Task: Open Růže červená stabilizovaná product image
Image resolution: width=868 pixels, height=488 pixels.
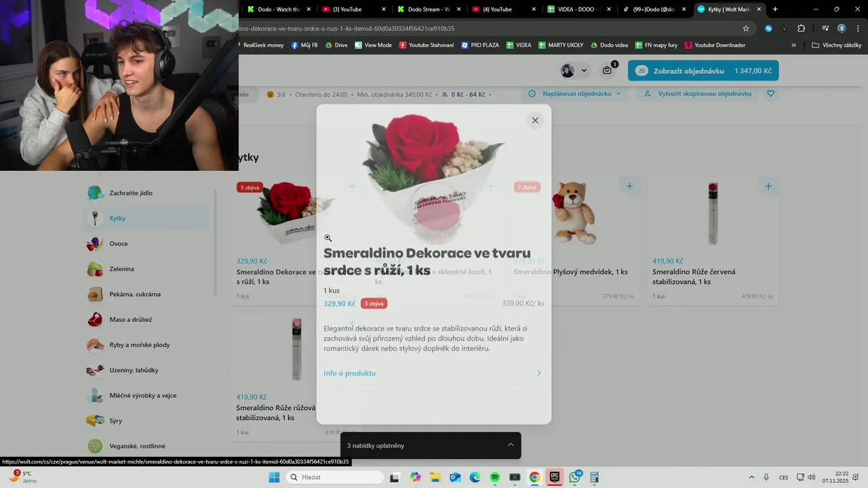Action: pyautogui.click(x=713, y=213)
